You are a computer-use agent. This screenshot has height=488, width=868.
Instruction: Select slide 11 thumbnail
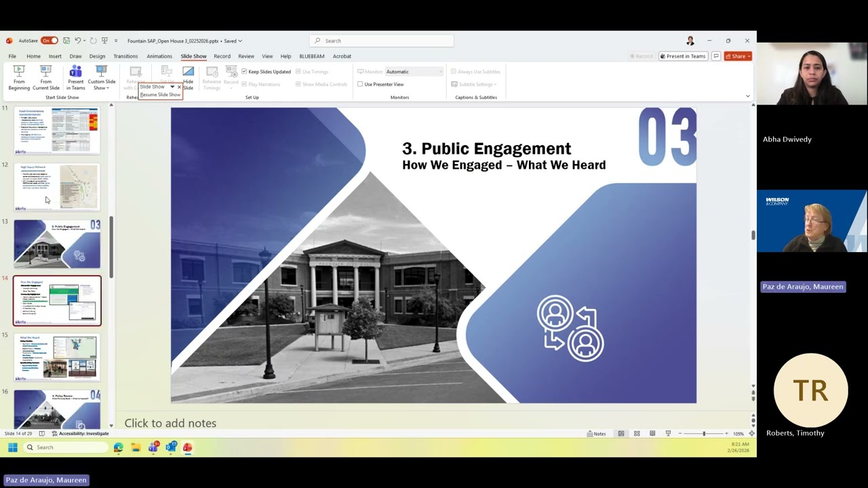(57, 130)
